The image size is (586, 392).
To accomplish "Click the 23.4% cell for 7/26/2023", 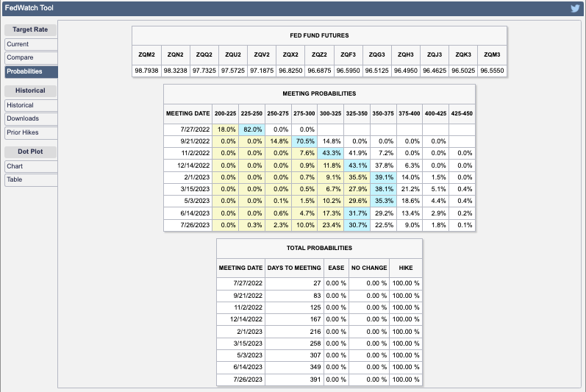I will tap(331, 225).
